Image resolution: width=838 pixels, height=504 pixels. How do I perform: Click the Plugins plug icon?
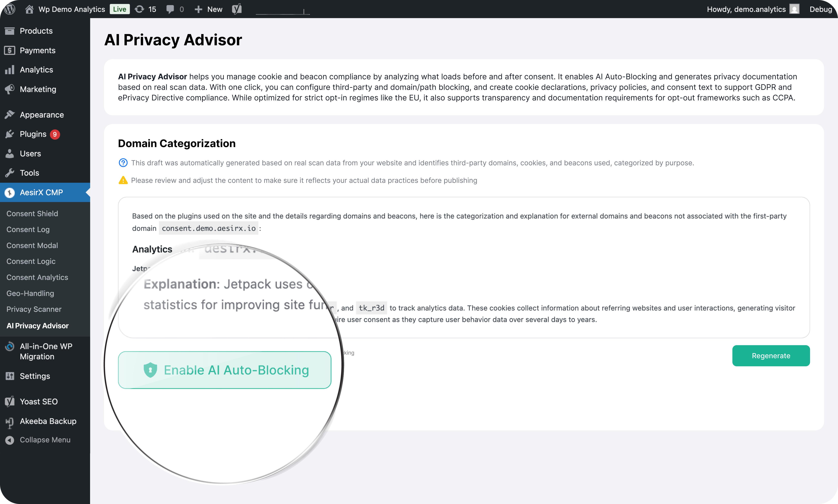(x=10, y=134)
